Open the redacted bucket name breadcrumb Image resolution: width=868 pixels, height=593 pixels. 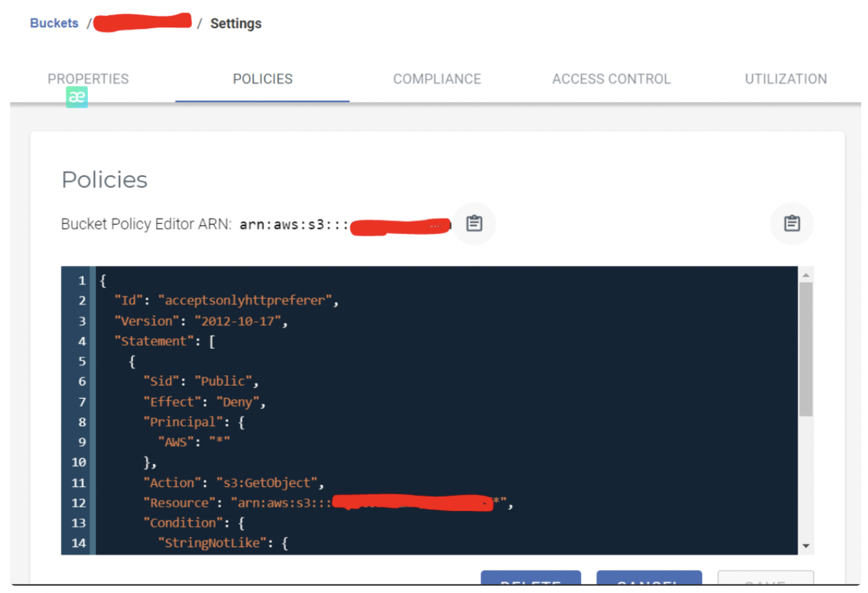tap(142, 23)
